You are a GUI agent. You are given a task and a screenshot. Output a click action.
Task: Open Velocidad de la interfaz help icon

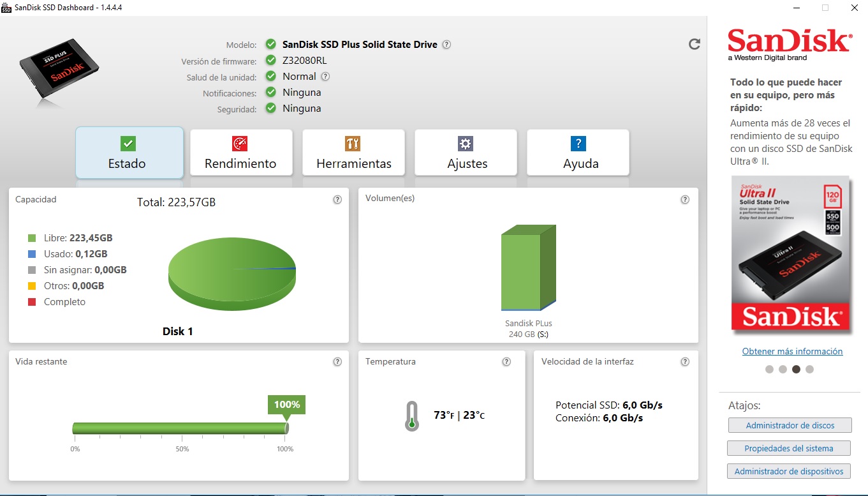(x=685, y=362)
